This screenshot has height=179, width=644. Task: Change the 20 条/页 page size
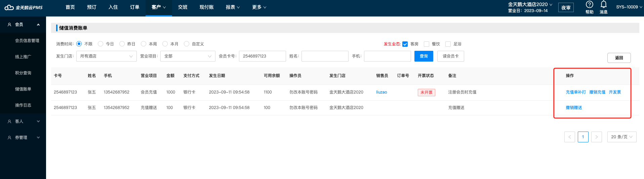622,137
